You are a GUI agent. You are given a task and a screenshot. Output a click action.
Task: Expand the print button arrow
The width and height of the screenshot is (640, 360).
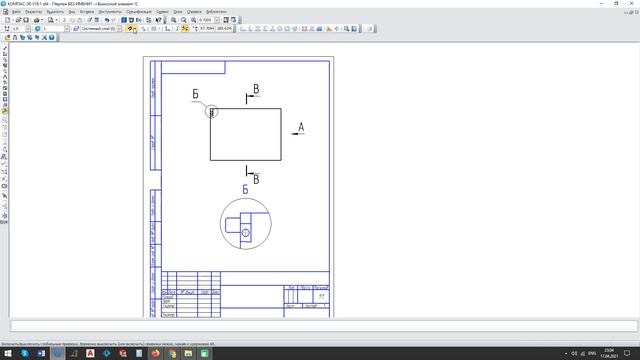click(42, 20)
